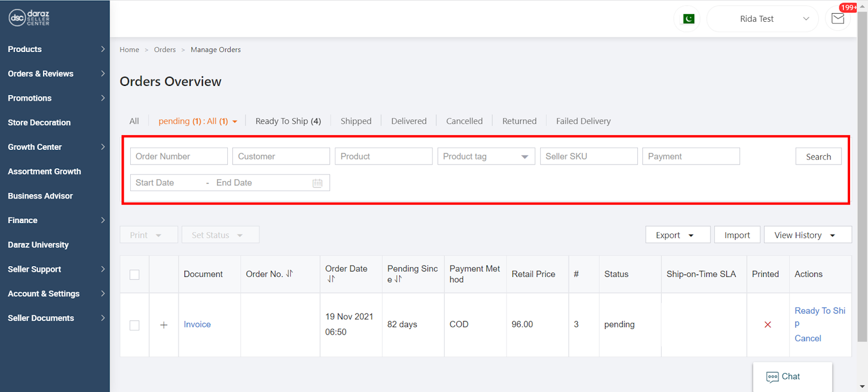This screenshot has height=392, width=868.
Task: Expand the Growth Center menu
Action: (x=55, y=147)
